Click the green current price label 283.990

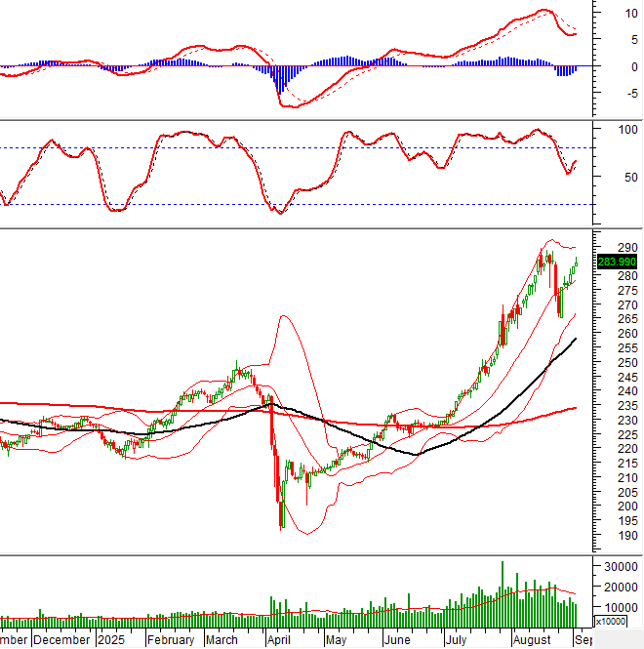click(x=616, y=261)
